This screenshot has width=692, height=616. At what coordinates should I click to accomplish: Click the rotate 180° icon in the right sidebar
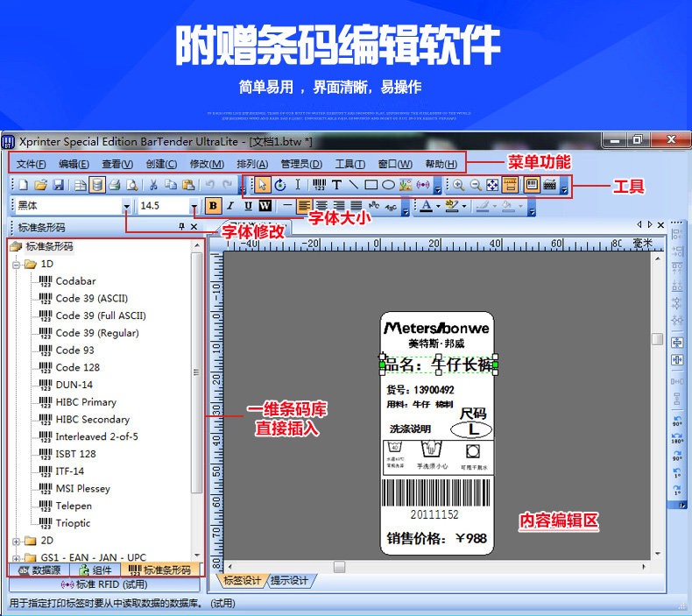pyautogui.click(x=677, y=438)
